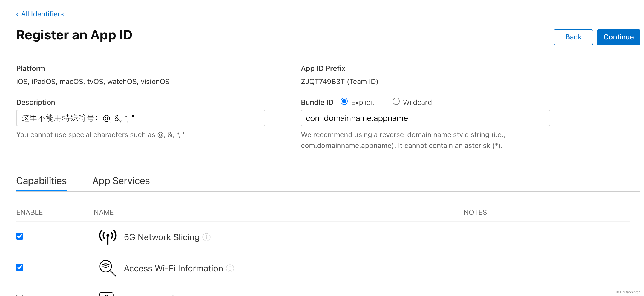The width and height of the screenshot is (644, 296).
Task: Click the ENABLE column header
Action: tap(29, 212)
